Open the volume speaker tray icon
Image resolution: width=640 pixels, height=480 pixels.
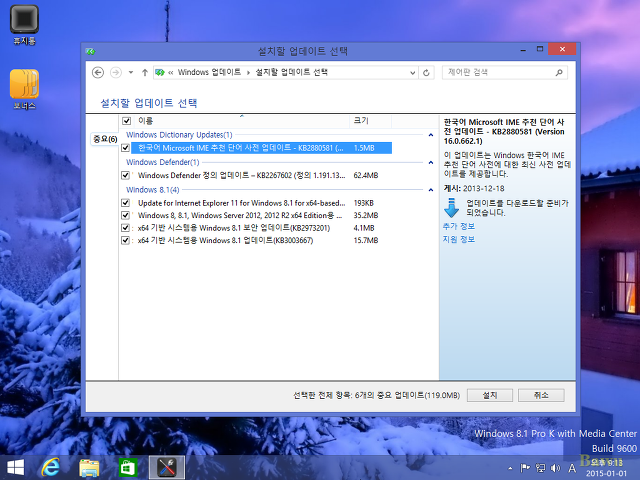tap(555, 468)
